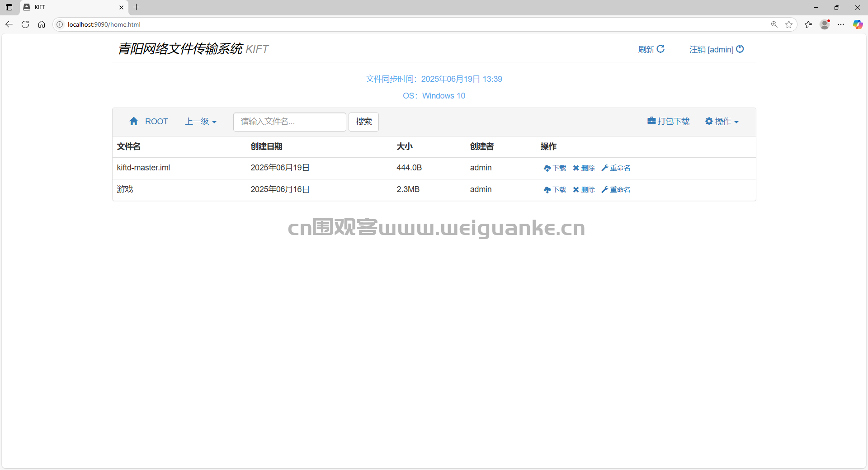This screenshot has height=470, width=868.
Task: Open the browser home page icon
Action: (x=42, y=24)
